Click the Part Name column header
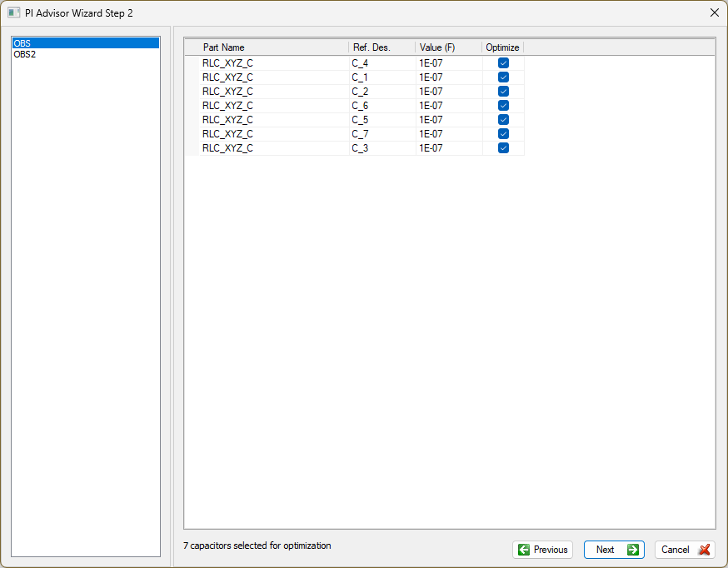The width and height of the screenshot is (728, 568). click(x=274, y=47)
